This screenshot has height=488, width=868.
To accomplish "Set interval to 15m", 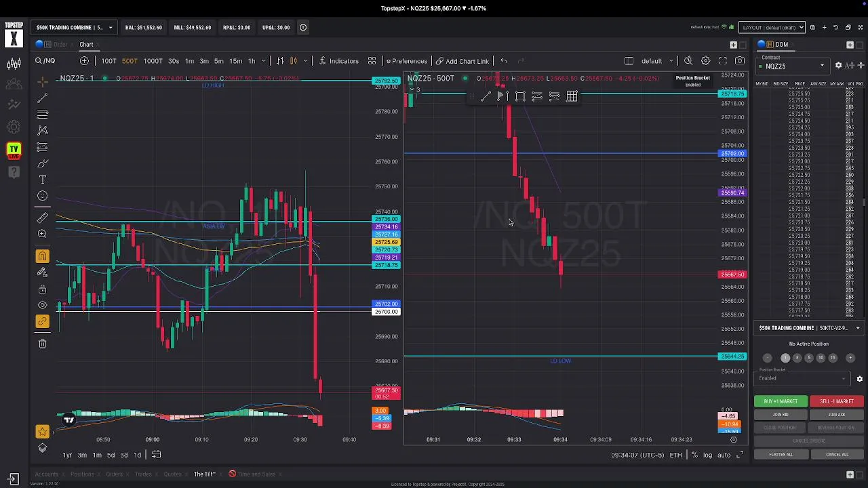I will tap(235, 61).
